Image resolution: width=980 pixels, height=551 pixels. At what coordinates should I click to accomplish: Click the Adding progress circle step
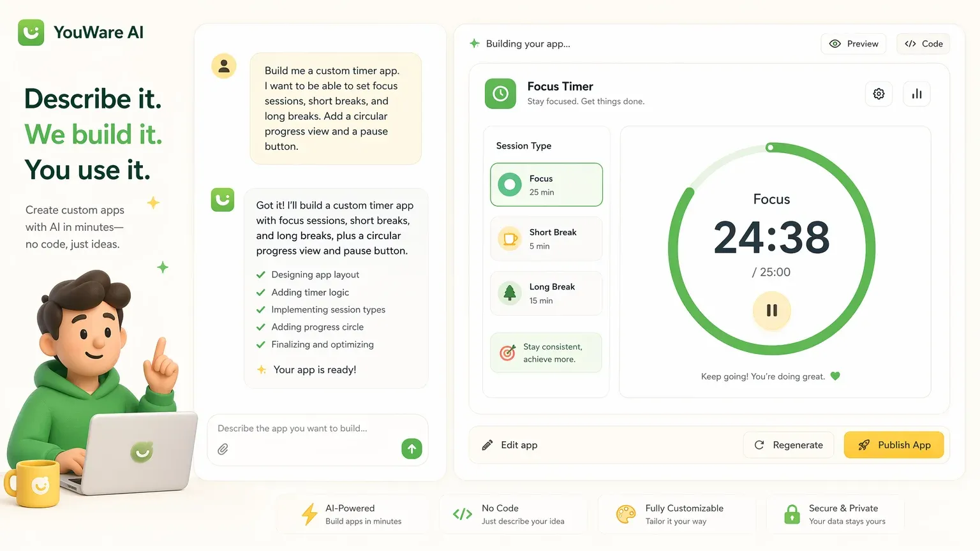point(317,327)
